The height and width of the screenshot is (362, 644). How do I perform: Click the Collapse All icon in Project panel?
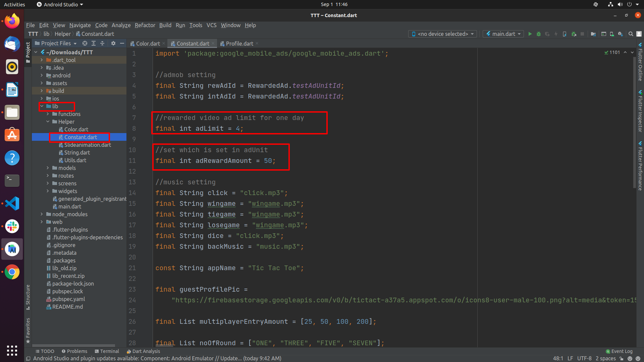102,43
